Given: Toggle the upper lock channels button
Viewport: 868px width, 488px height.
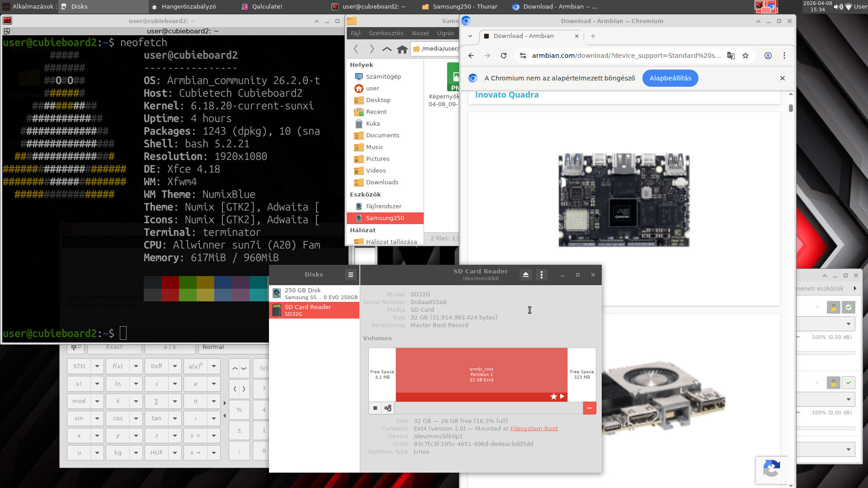Looking at the screenshot, I should 833,307.
